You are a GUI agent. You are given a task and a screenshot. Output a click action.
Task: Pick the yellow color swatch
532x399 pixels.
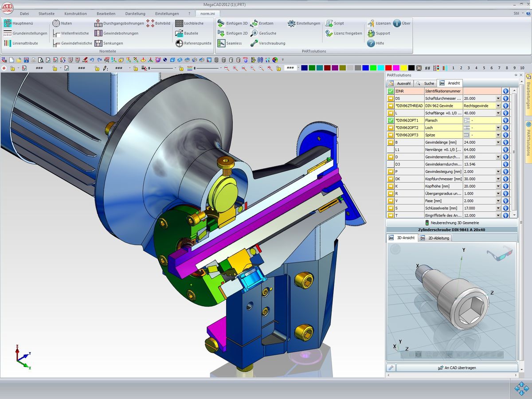403,68
